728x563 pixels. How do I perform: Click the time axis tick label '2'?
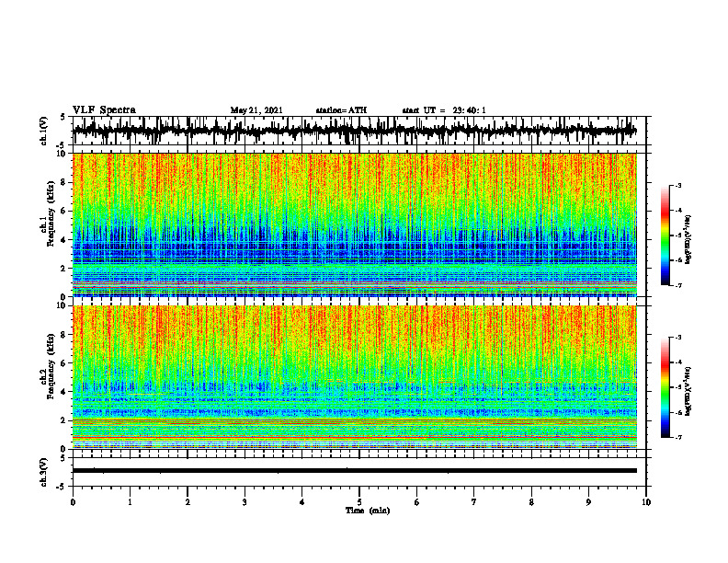[188, 502]
